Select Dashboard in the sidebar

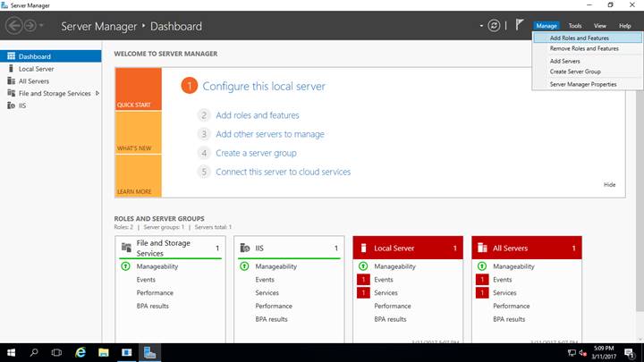(50, 56)
